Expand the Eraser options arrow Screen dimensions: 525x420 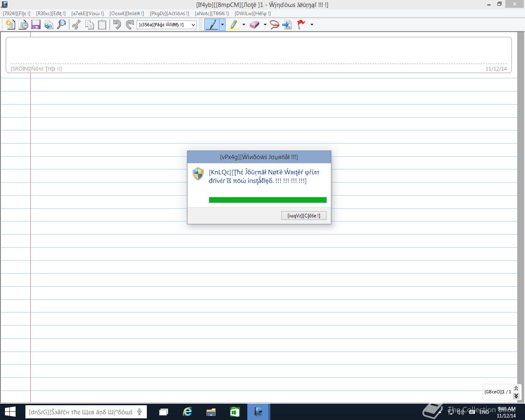pyautogui.click(x=265, y=25)
